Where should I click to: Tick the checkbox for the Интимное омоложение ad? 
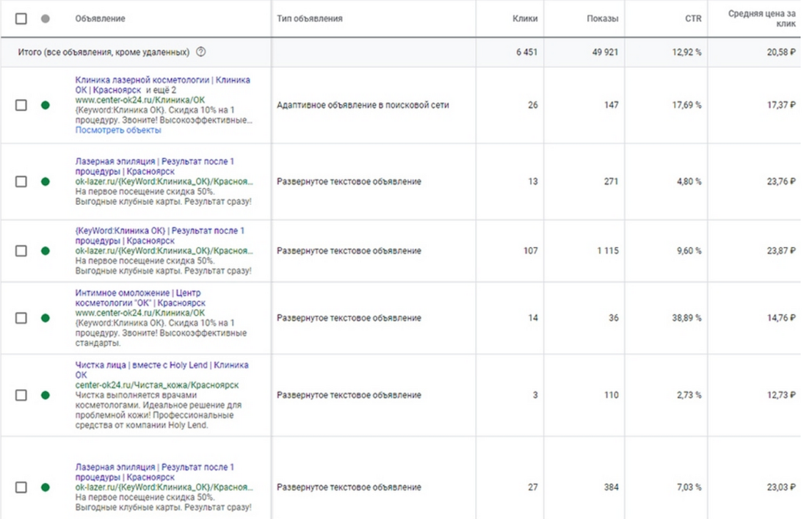tap(21, 318)
